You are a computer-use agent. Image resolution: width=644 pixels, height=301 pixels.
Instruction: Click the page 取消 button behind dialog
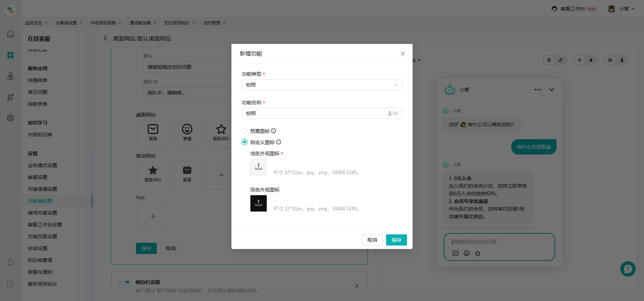(171, 248)
